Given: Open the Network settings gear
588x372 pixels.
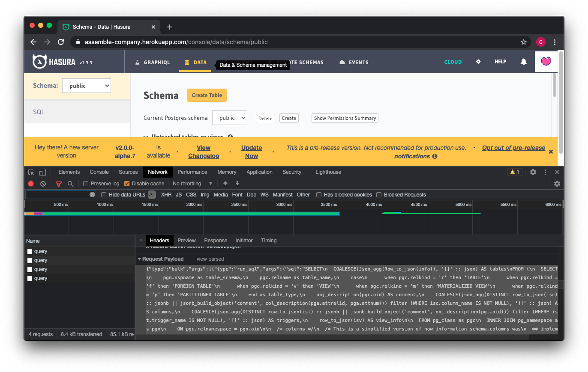Looking at the screenshot, I should tap(557, 184).
